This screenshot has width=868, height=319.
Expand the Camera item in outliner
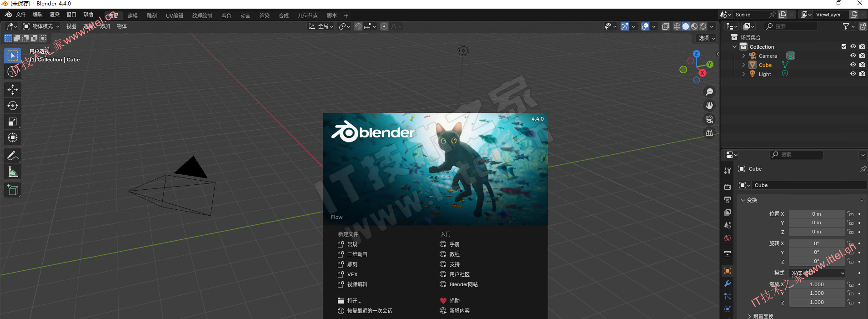coord(743,56)
